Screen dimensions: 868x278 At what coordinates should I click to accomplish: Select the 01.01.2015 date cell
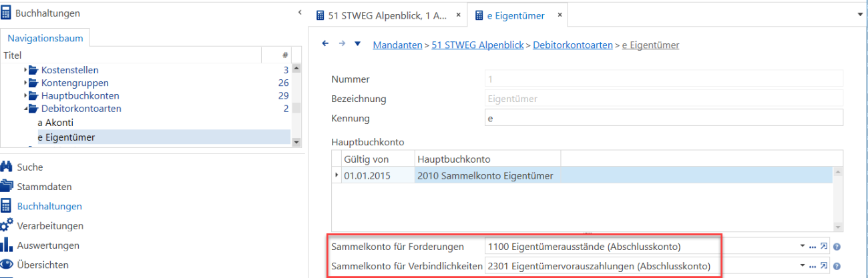click(x=377, y=175)
